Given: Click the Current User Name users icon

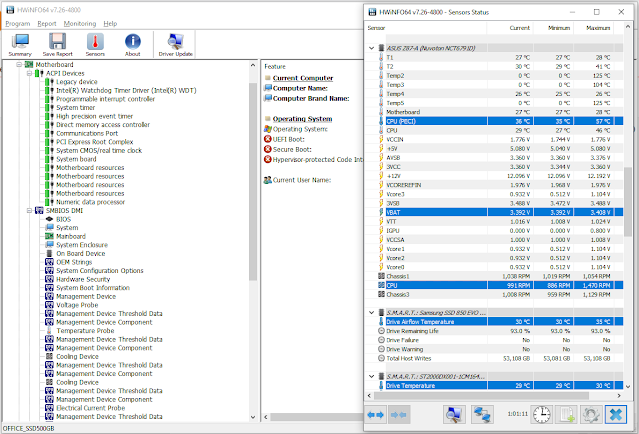Looking at the screenshot, I should [268, 180].
